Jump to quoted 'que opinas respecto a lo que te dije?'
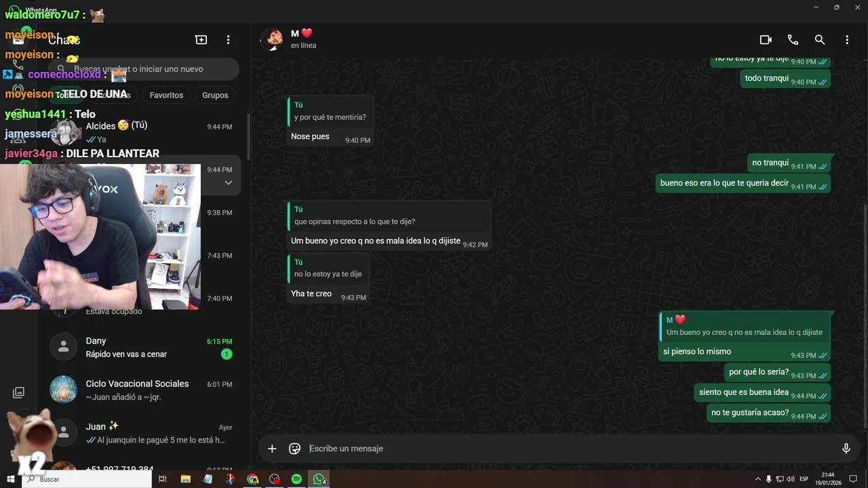Screen dimensions: 868x488 coord(389,216)
